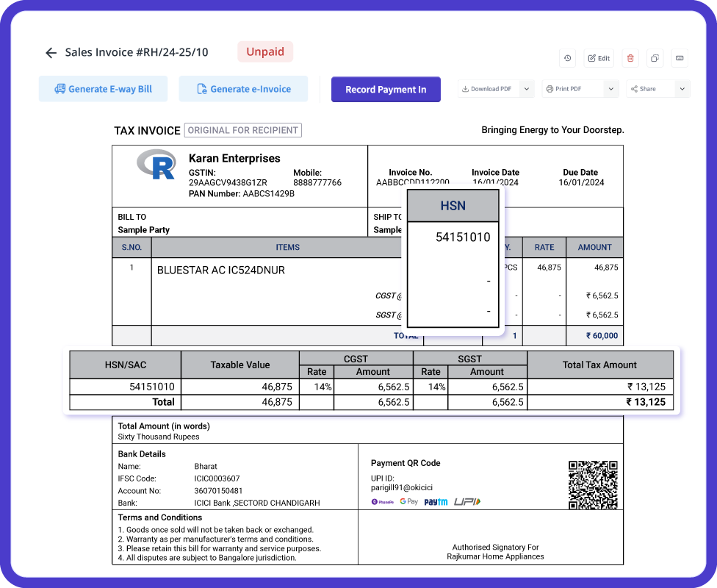Screen dimensions: 717x588
Task: Click the ORIGINAL FOR RECIPIENT label
Action: [243, 130]
